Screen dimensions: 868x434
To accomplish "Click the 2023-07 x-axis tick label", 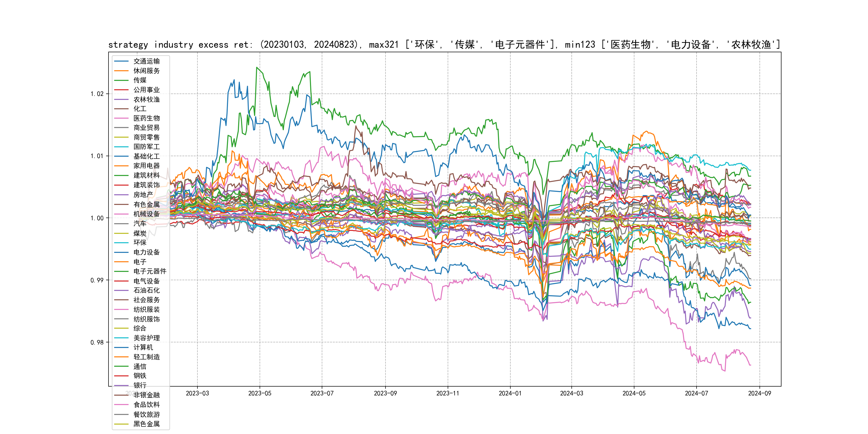I will click(x=322, y=393).
